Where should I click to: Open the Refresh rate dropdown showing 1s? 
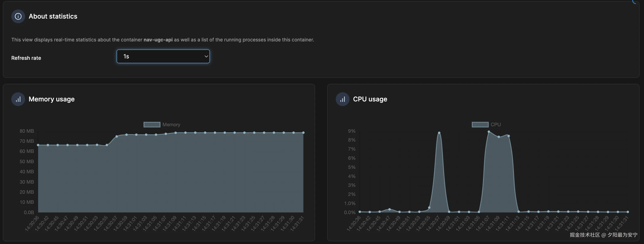pyautogui.click(x=163, y=56)
